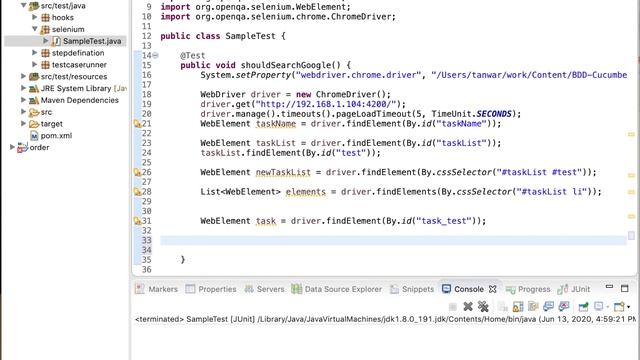This screenshot has height=360, width=640.
Task: Toggle code folding at line 14
Action: (x=155, y=56)
